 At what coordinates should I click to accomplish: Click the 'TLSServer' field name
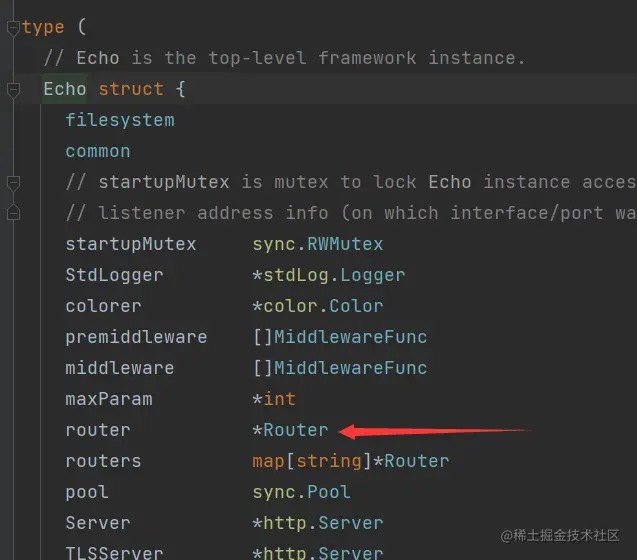115,553
